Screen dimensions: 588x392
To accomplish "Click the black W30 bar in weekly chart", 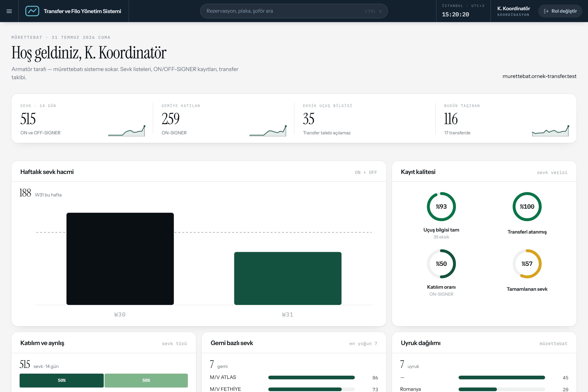I will click(120, 259).
